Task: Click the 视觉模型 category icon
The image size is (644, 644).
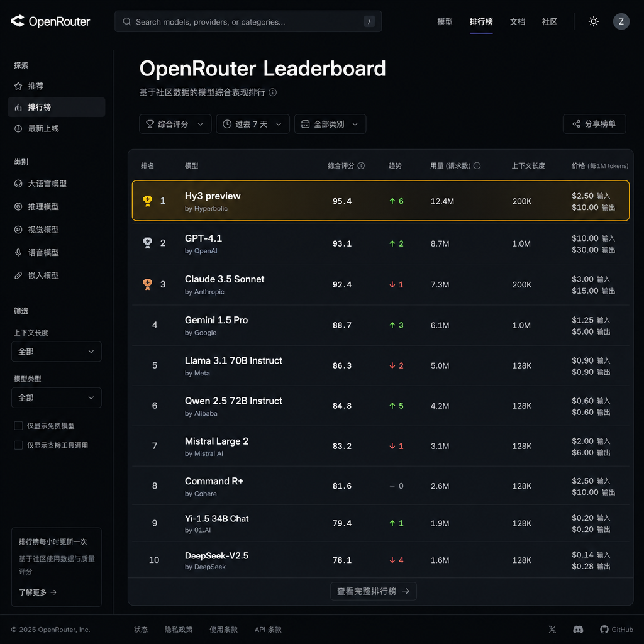Action: [x=18, y=230]
